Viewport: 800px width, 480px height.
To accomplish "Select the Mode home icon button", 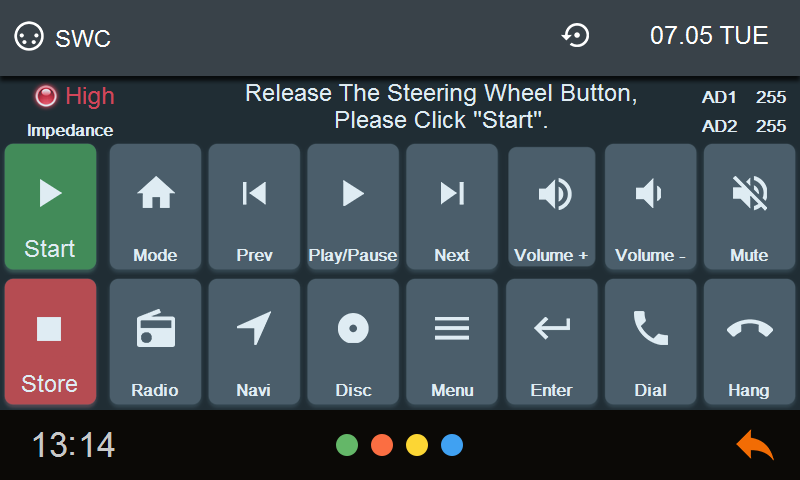I will click(155, 207).
